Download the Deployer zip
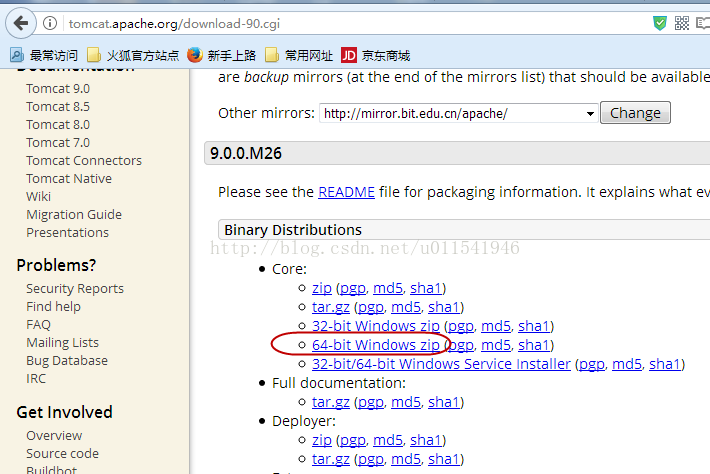The height and width of the screenshot is (474, 710). pyautogui.click(x=322, y=440)
